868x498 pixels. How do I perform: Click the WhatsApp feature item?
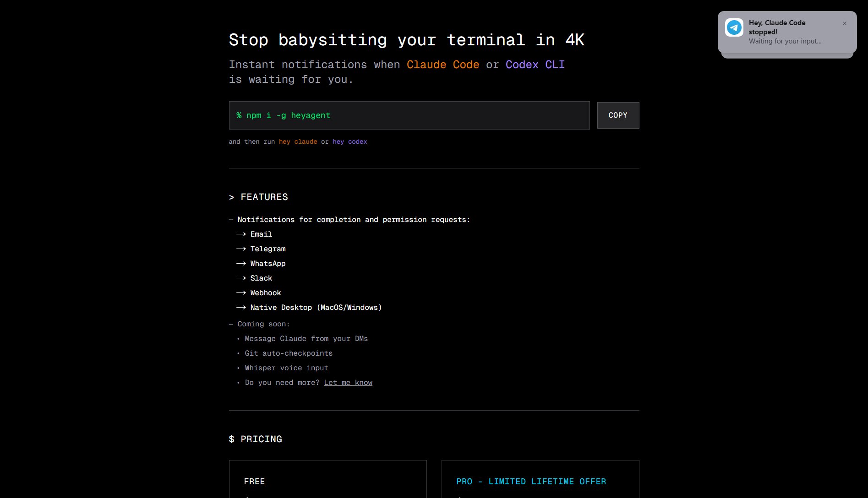tap(268, 264)
